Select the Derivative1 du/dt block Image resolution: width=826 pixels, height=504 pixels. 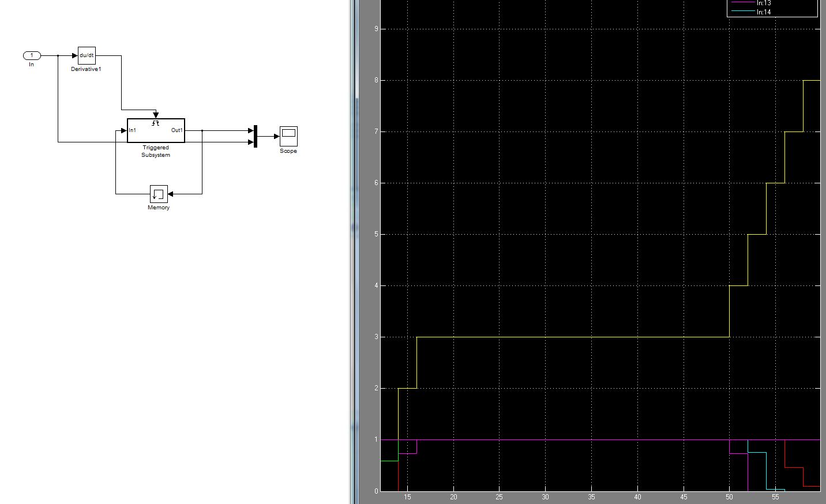point(87,55)
